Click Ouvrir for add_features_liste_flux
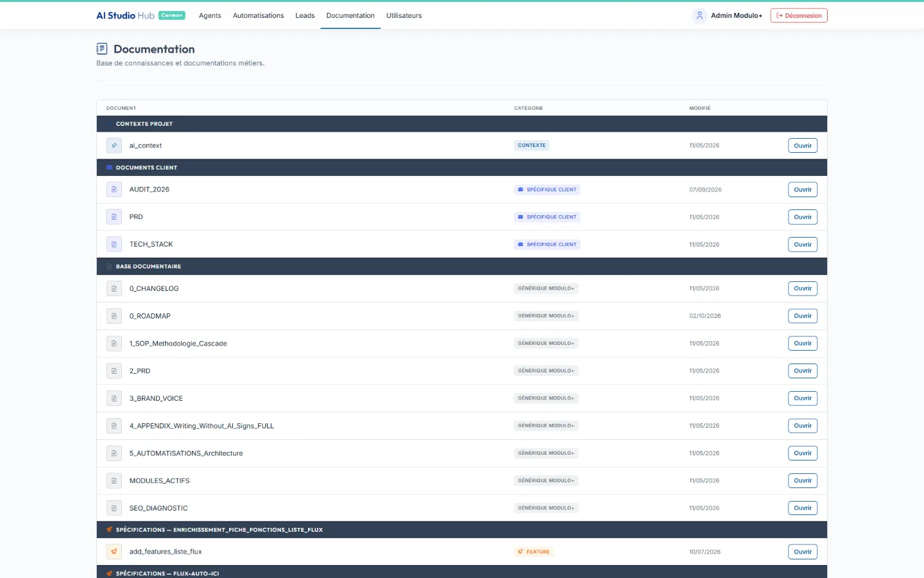The width and height of the screenshot is (924, 578). click(803, 552)
